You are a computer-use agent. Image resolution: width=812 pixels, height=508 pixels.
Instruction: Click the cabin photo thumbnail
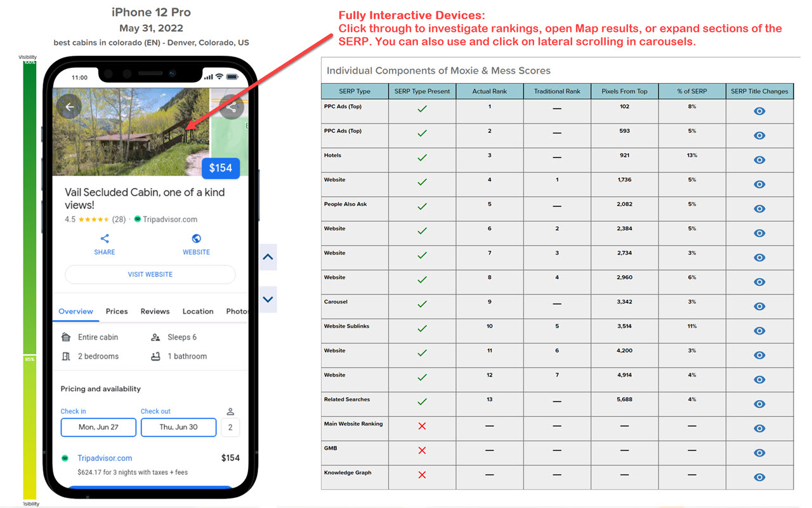pos(131,131)
